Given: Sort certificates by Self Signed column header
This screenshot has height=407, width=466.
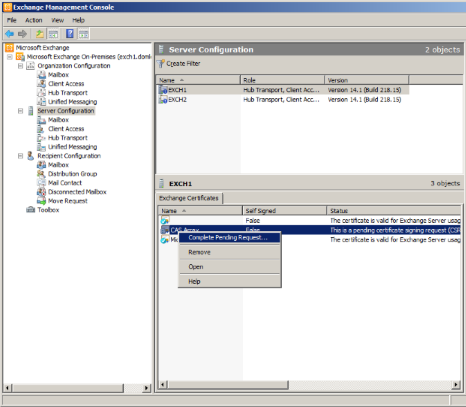Looking at the screenshot, I should point(284,211).
